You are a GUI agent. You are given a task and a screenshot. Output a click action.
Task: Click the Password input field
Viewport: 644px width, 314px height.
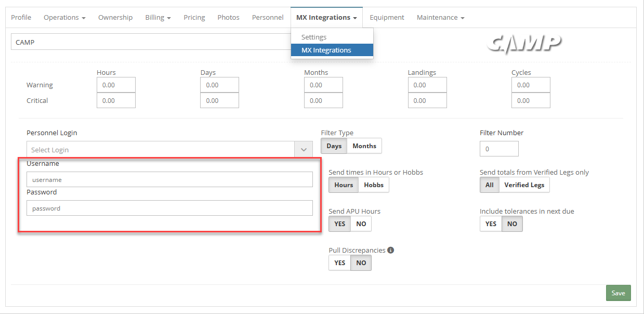click(169, 208)
